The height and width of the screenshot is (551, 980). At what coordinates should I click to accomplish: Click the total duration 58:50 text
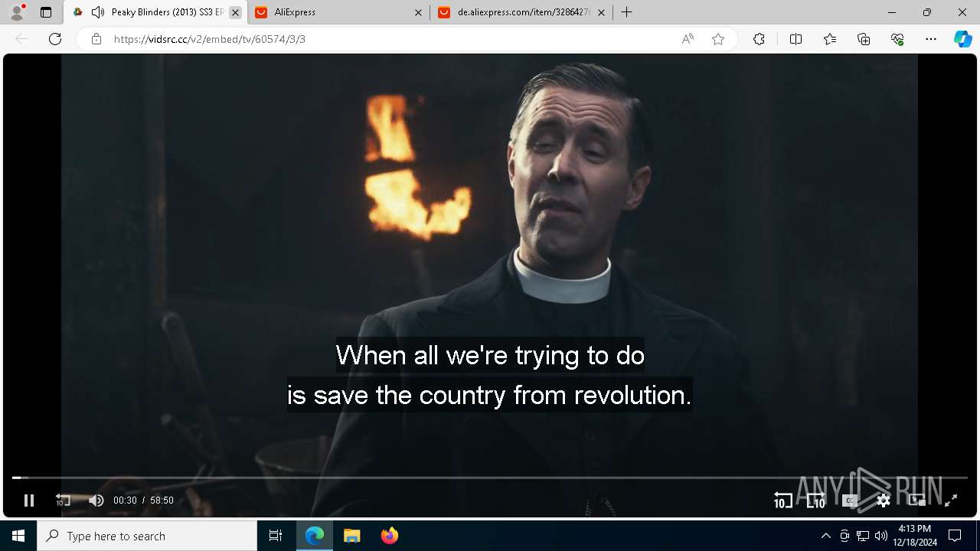click(x=162, y=500)
